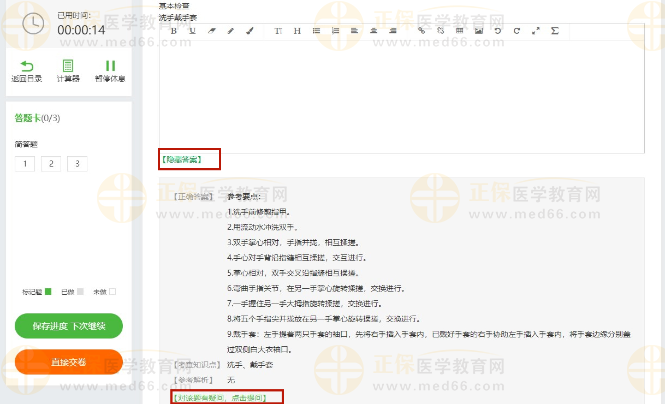The width and height of the screenshot is (665, 404).
Task: Return to directory via 返回目录
Action: tap(26, 70)
